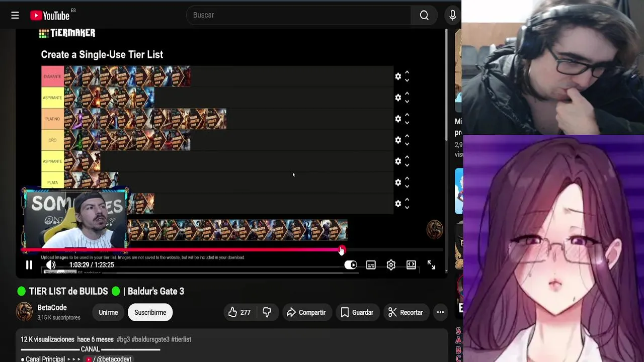
Task: Start voice search with the microphone icon
Action: pyautogui.click(x=452, y=16)
